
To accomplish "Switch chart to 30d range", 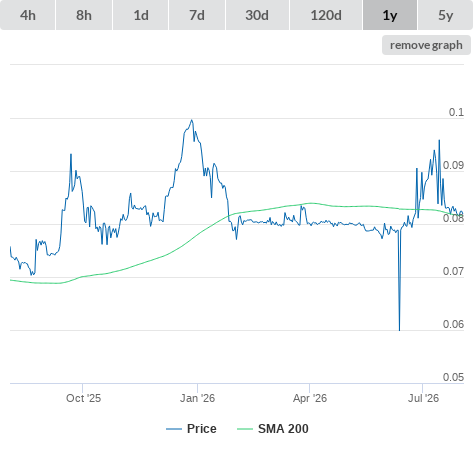I will coord(257,15).
